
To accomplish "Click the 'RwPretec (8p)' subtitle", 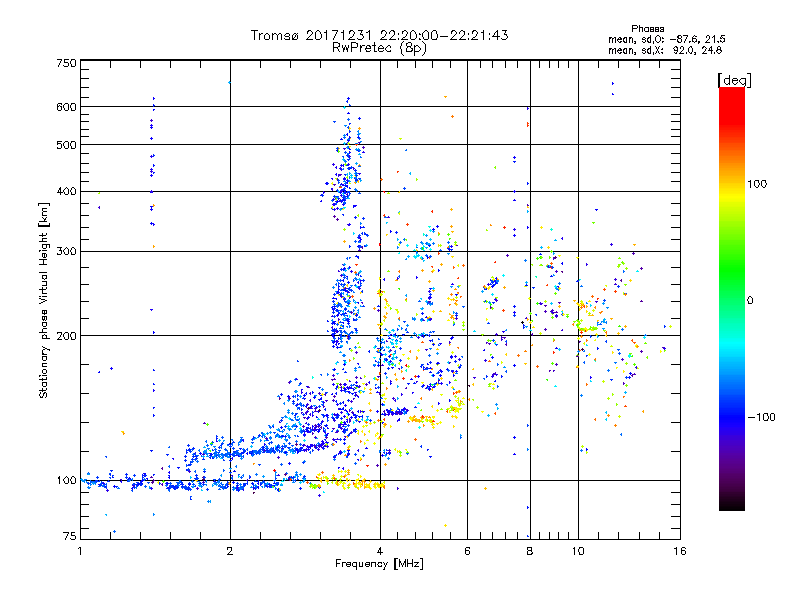I will [x=379, y=48].
